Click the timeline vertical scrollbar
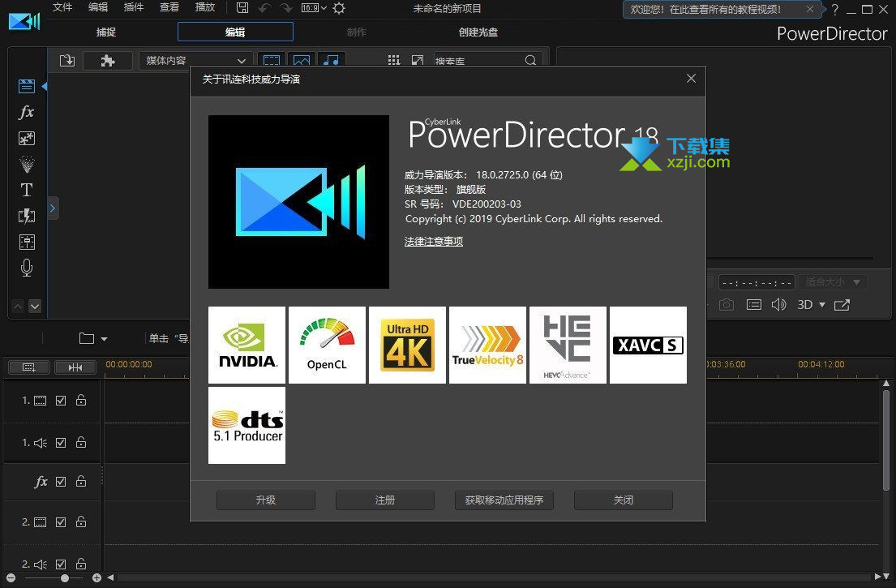This screenshot has height=588, width=896. tap(886, 440)
